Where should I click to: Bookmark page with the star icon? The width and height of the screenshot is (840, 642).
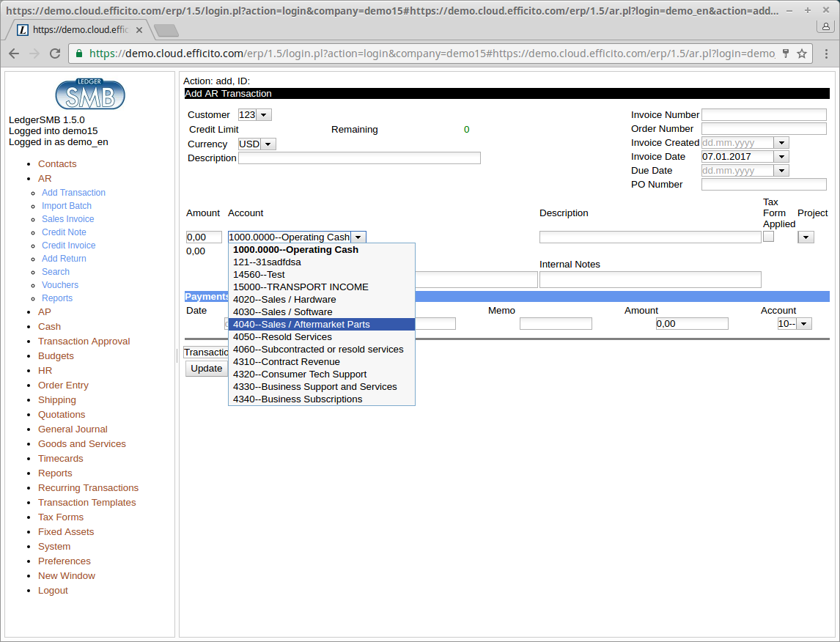[802, 53]
